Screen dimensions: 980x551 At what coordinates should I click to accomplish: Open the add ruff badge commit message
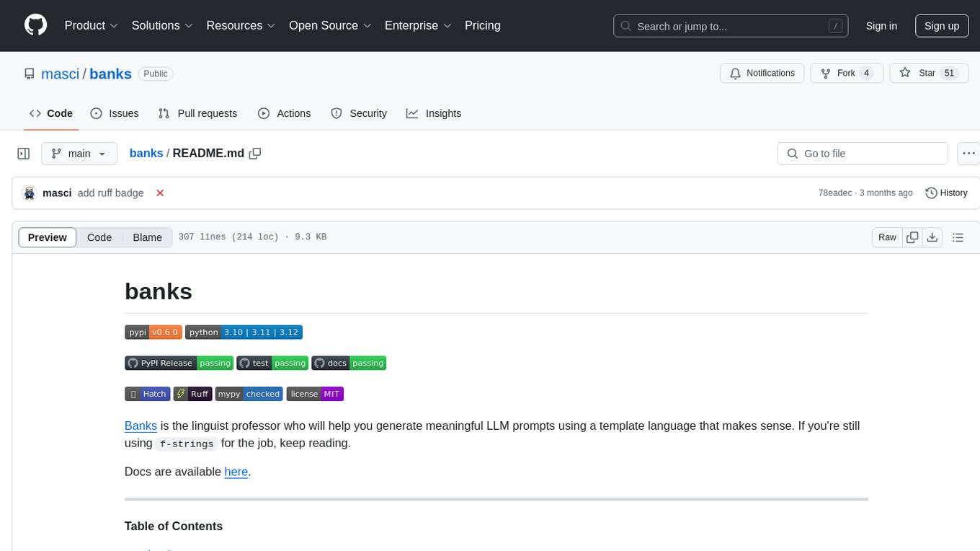pyautogui.click(x=111, y=193)
